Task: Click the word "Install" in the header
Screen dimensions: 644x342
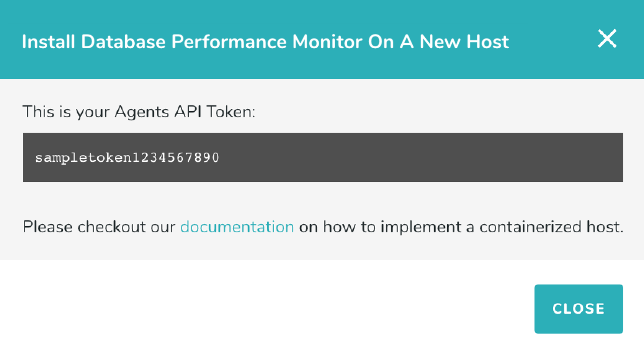Action: (48, 42)
